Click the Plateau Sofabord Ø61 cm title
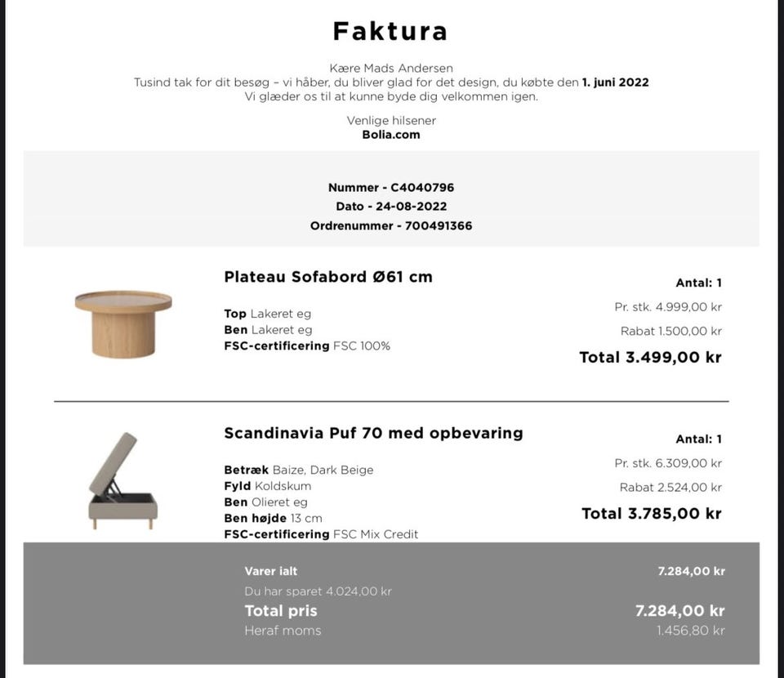Viewport: 784px width, 678px height. 328,277
